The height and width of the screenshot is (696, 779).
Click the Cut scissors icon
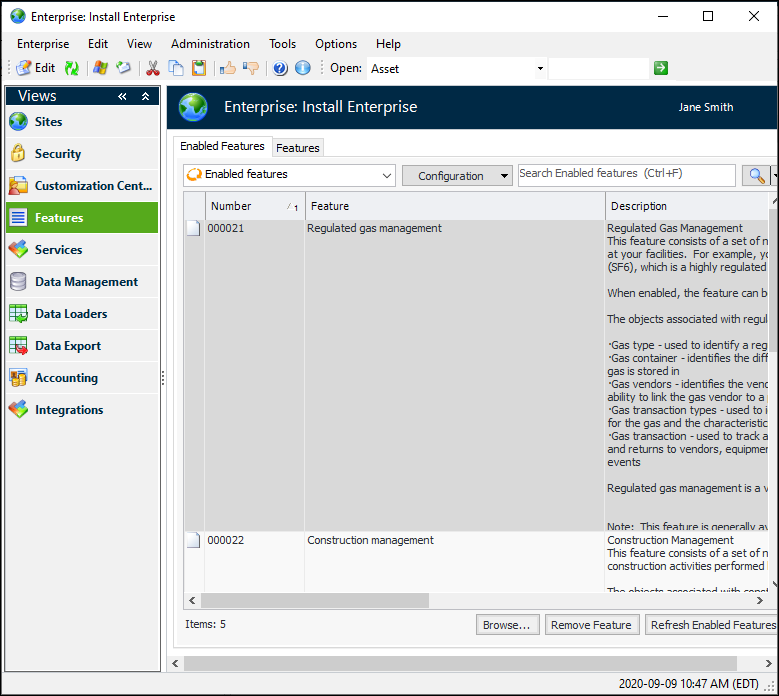coord(153,68)
